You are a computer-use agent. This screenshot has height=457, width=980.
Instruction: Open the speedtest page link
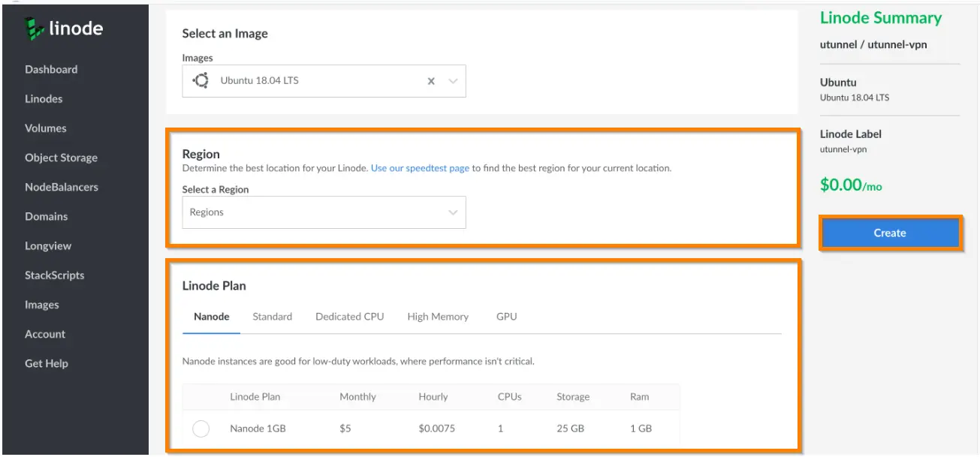pyautogui.click(x=420, y=168)
